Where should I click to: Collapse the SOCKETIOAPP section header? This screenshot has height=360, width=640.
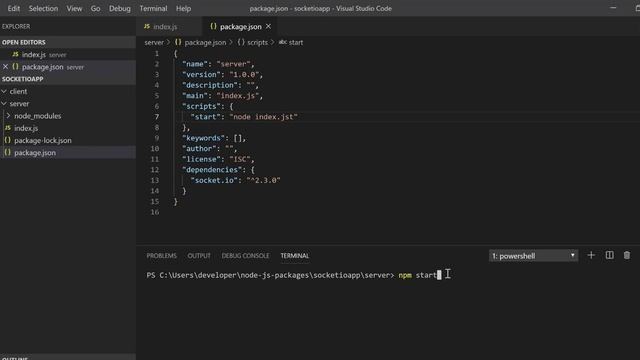click(x=22, y=79)
